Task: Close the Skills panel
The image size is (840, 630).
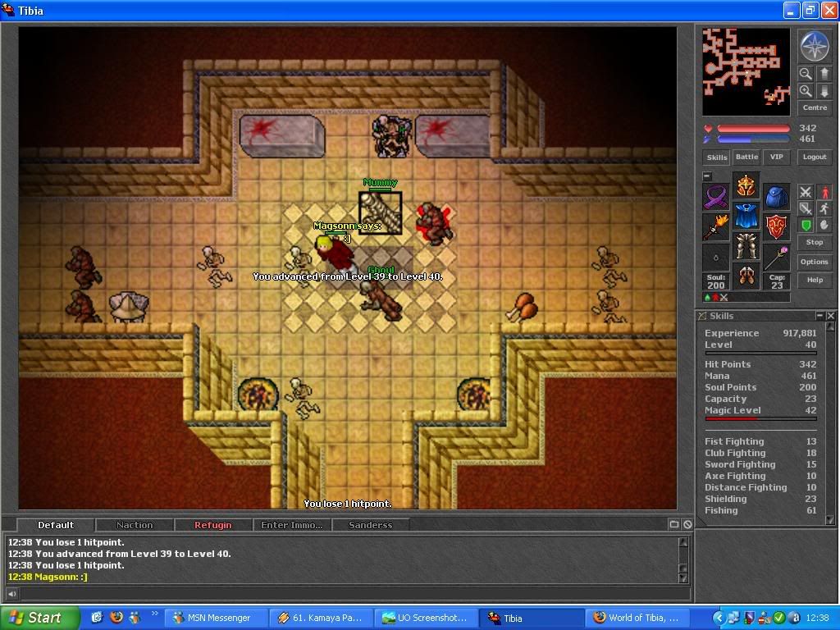Action: 830,316
